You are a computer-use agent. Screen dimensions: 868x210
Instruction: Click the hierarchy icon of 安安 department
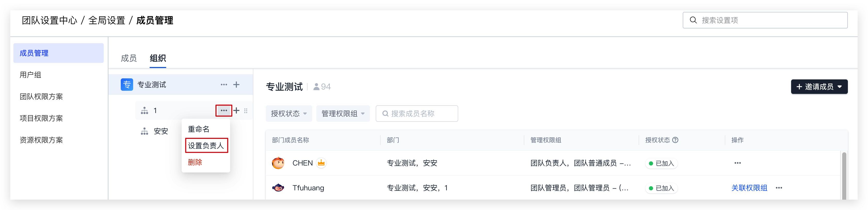click(144, 131)
